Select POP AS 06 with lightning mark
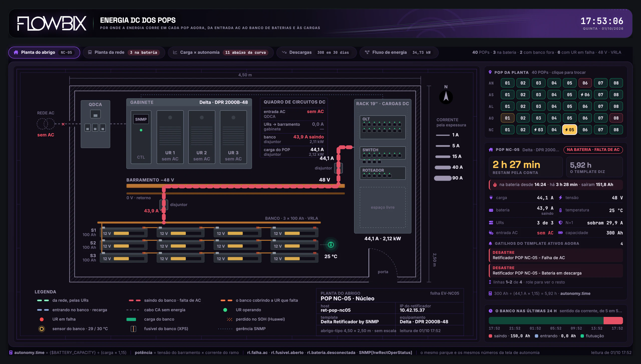 pyautogui.click(x=585, y=95)
